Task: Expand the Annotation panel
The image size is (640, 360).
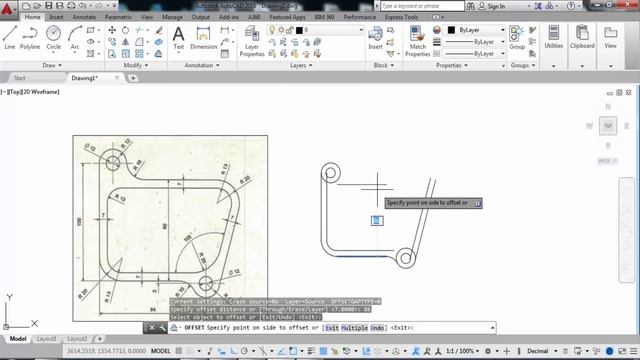Action: pos(202,65)
